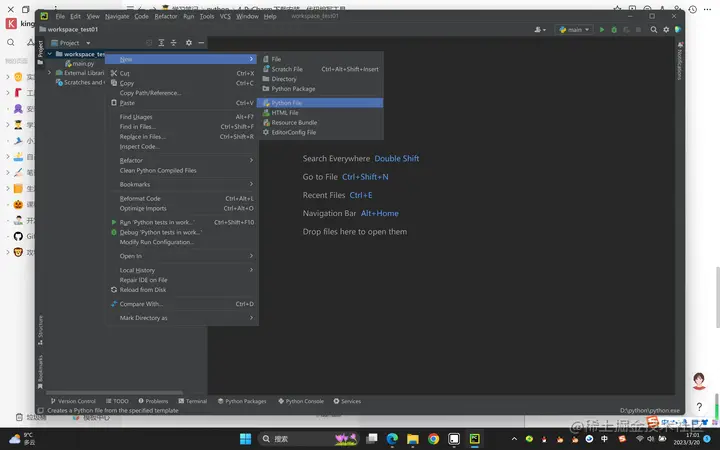Choose Scratch File in the New submenu
This screenshot has height=450, width=720.
[x=320, y=69]
